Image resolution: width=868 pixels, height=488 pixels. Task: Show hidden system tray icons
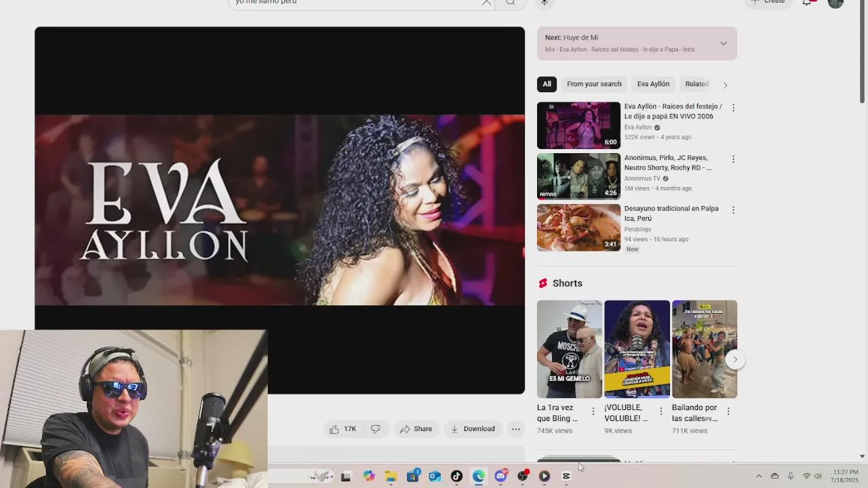pyautogui.click(x=759, y=476)
